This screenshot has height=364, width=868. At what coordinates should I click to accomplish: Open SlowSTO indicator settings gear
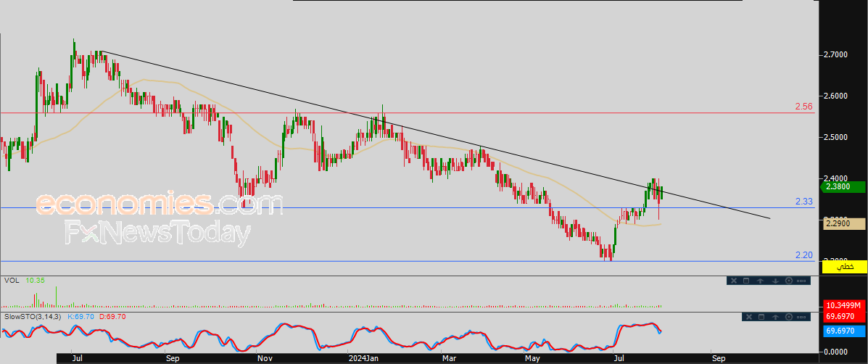(789, 317)
